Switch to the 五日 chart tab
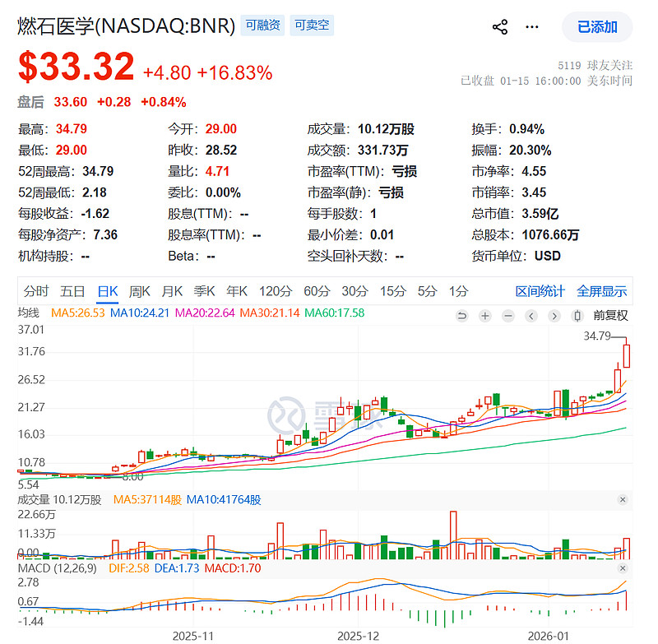Image resolution: width=658 pixels, height=644 pixels. tap(72, 290)
